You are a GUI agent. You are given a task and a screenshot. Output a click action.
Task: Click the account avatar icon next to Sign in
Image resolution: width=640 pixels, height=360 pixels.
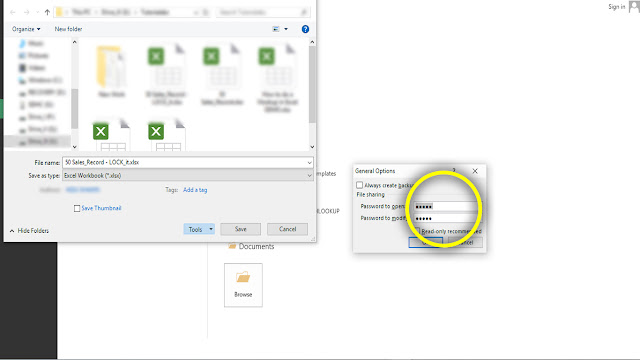coord(634,7)
